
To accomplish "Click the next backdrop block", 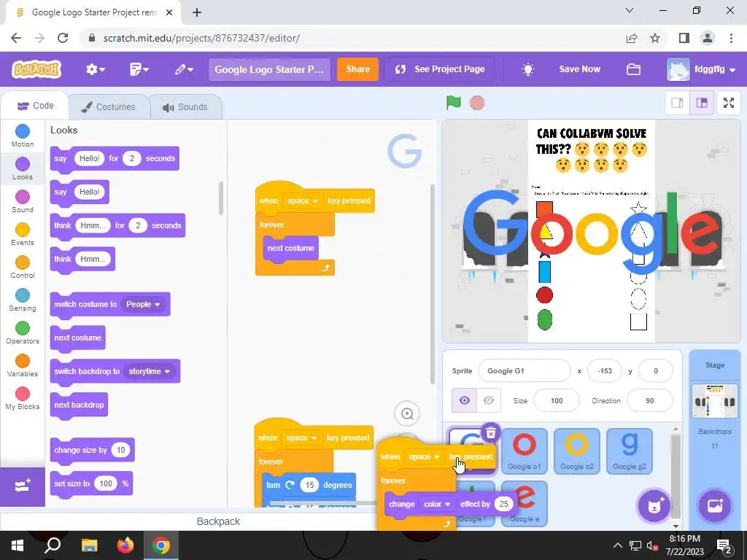I will coord(79,405).
